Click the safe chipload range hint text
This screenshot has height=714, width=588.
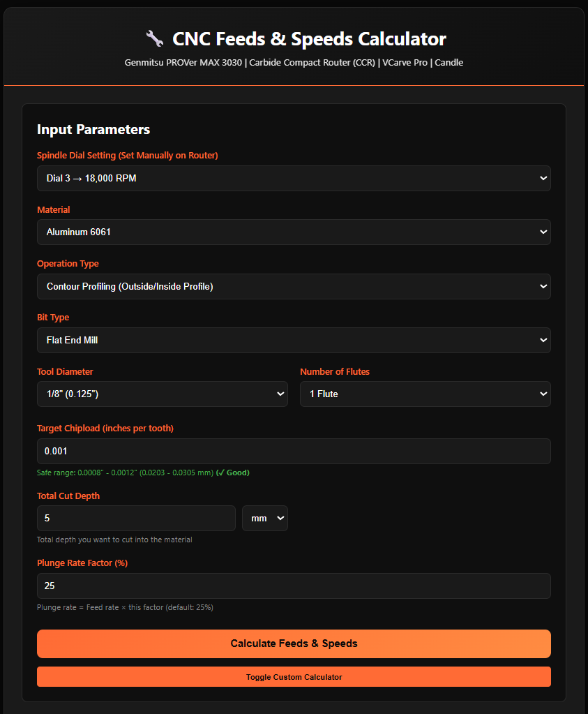tap(122, 473)
